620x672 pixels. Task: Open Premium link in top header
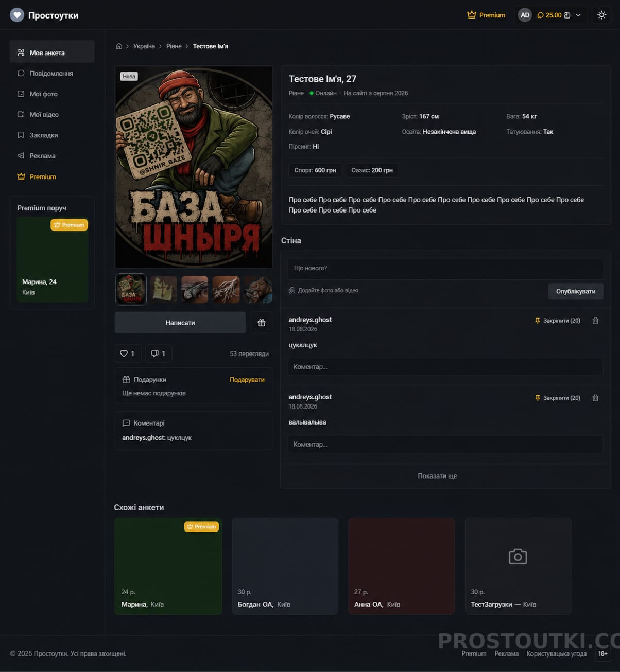click(x=486, y=15)
